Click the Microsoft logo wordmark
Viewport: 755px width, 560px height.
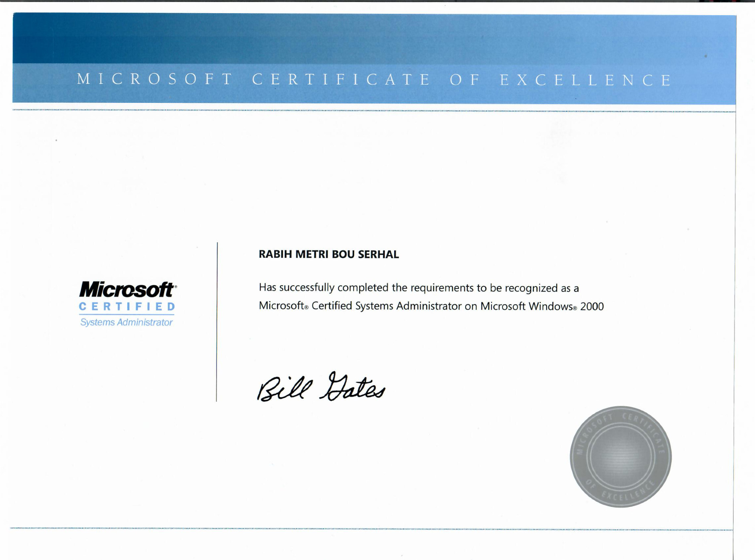(127, 290)
